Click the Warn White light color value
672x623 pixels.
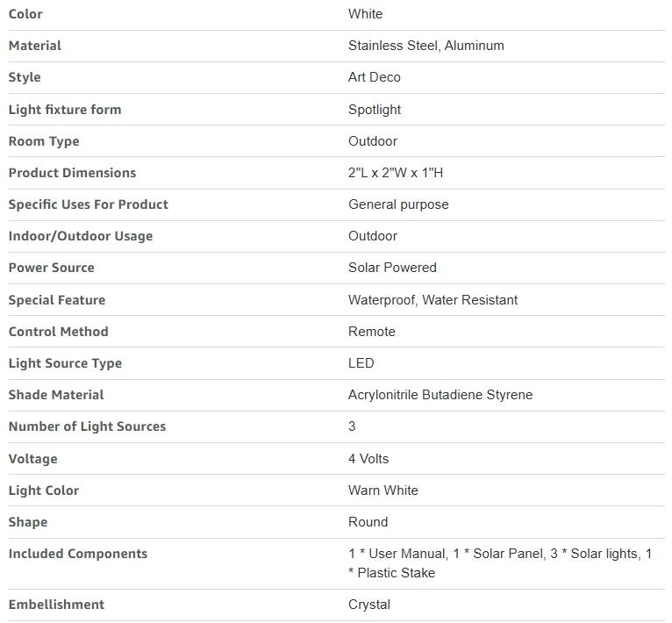tap(383, 491)
